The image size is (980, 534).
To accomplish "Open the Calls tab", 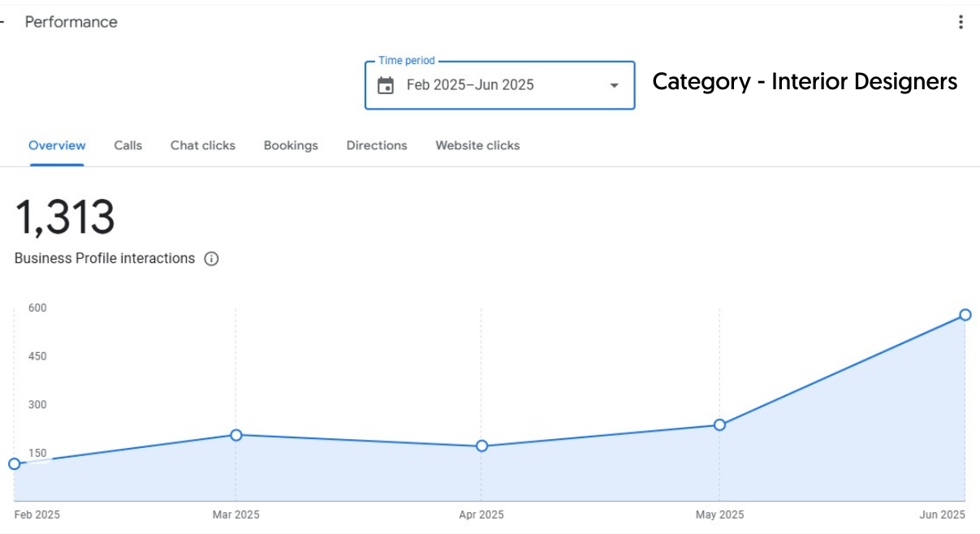I will [127, 146].
